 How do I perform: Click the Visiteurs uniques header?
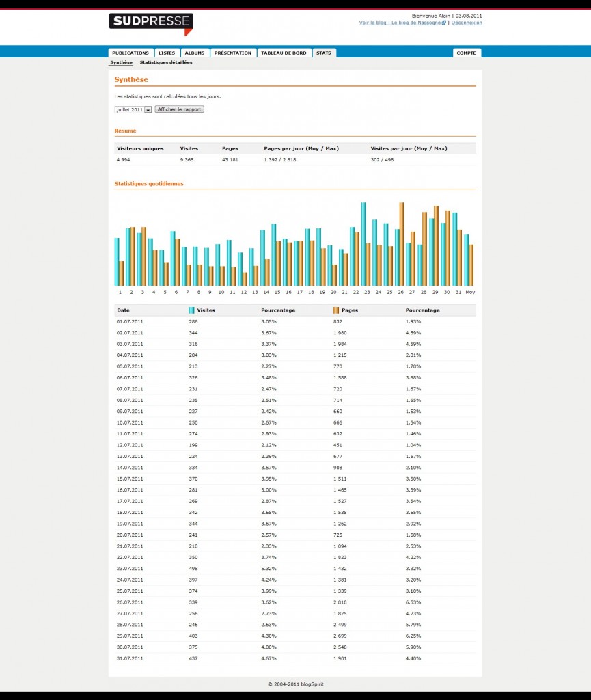[140, 148]
